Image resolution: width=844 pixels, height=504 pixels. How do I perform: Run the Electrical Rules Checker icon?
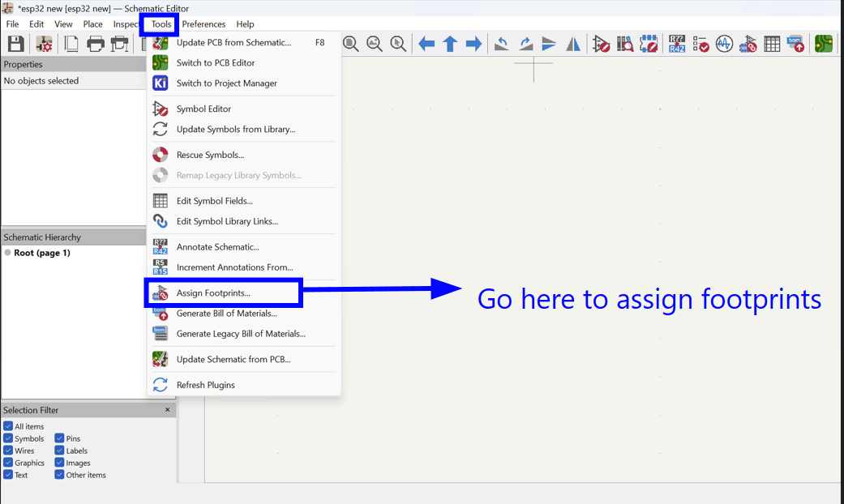(700, 44)
